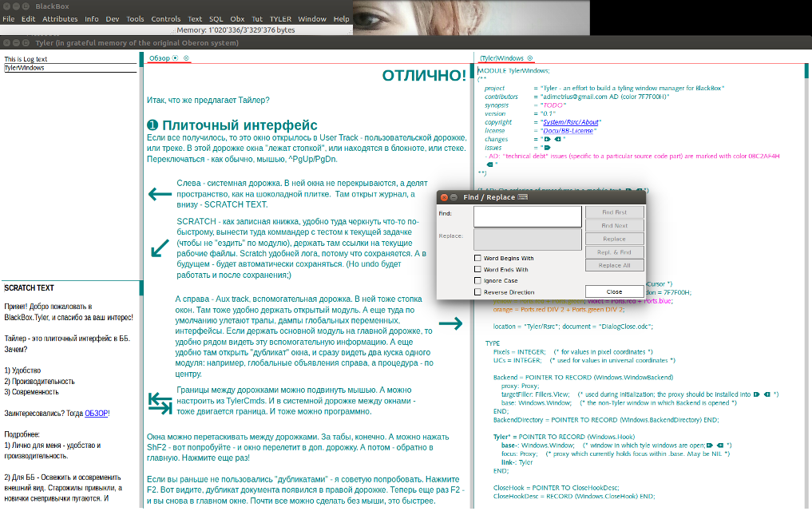Close the (Tyler)/Windows tab via its ⊗ icon
Viewport: 812px width, 511px height.
pos(529,58)
